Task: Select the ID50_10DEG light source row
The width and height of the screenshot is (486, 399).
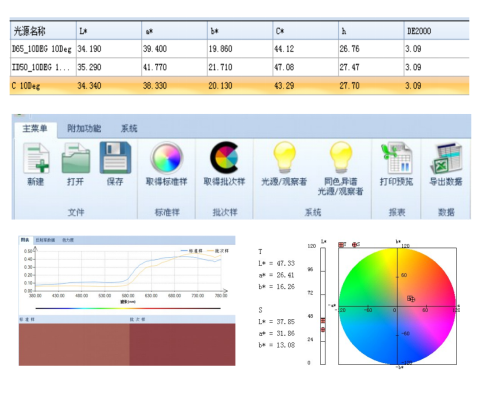Action: tap(239, 67)
